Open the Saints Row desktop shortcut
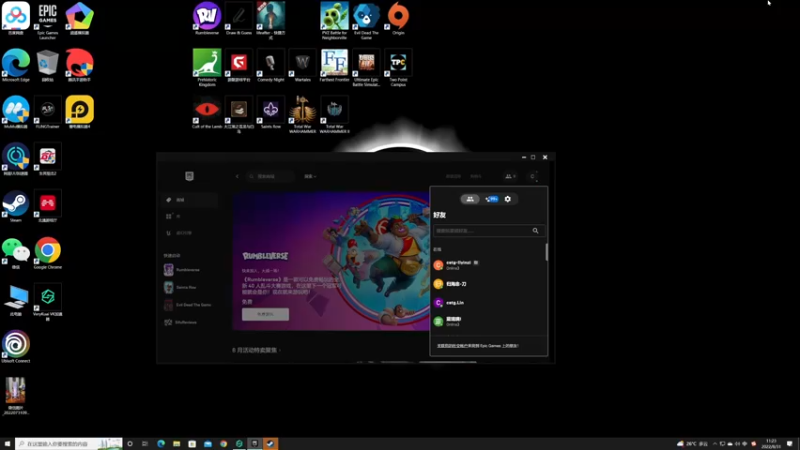 click(x=270, y=112)
